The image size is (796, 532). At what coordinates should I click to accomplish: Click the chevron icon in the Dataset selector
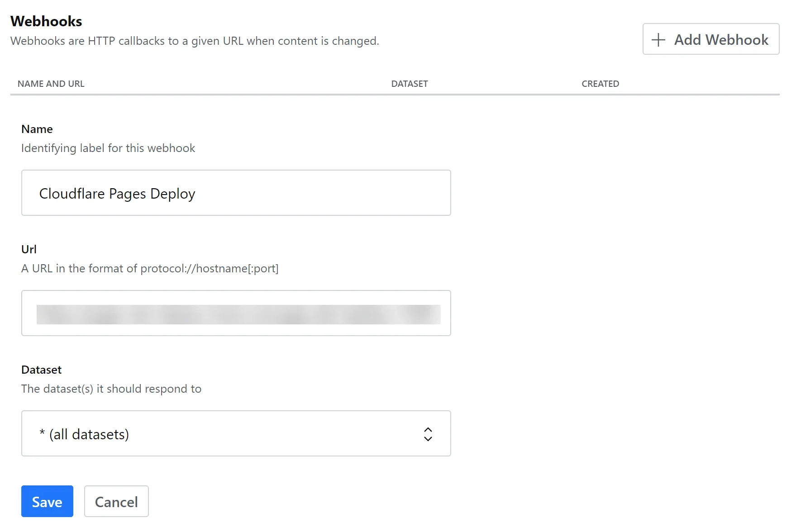[428, 433]
